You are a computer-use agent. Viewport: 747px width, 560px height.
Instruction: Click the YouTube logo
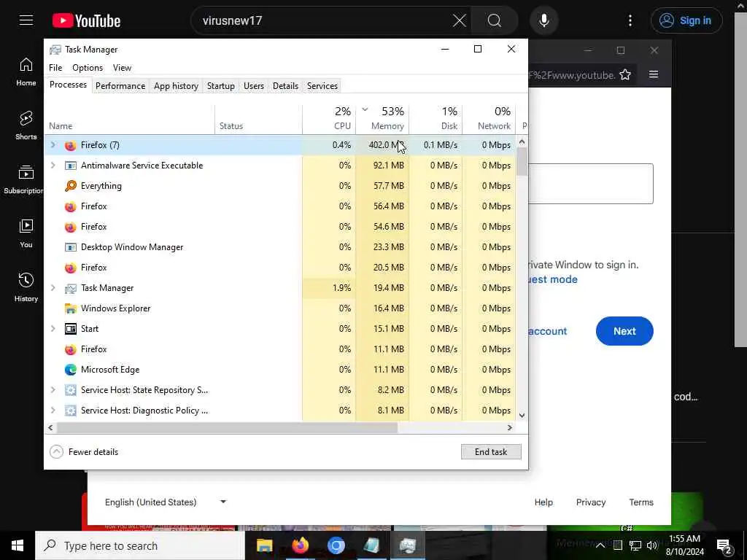[x=87, y=20]
